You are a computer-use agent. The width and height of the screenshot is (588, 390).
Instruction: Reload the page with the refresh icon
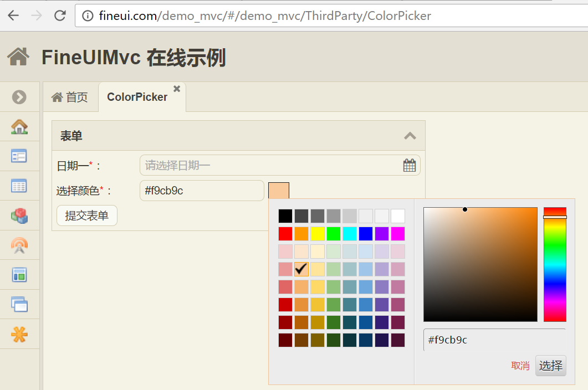60,16
